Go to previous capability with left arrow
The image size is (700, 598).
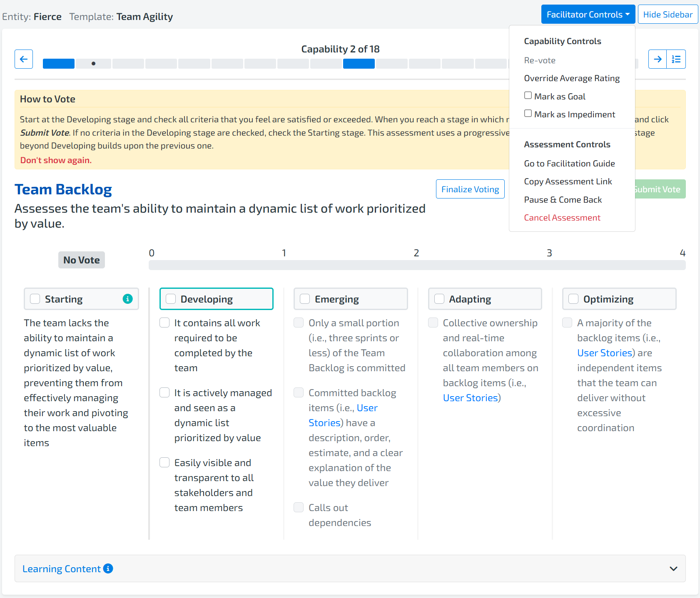(24, 59)
